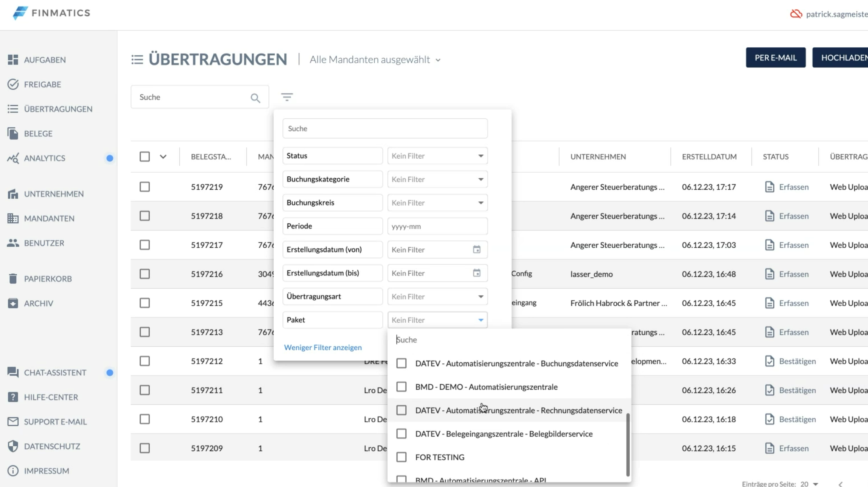868x487 pixels.
Task: Open Analytics from sidebar
Action: pos(44,158)
